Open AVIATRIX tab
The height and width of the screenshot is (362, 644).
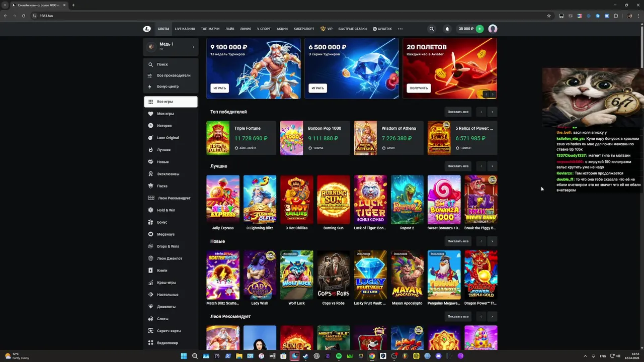coord(382,29)
